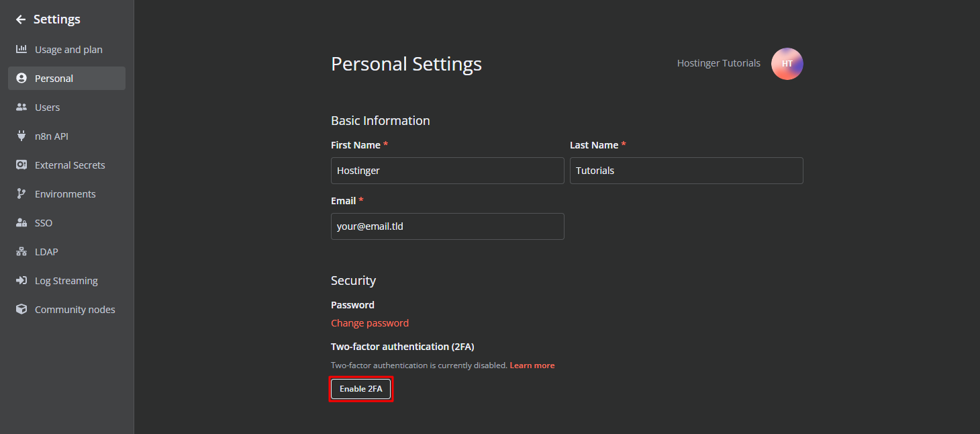Open the n8n API key icon
980x434 pixels.
click(x=21, y=136)
